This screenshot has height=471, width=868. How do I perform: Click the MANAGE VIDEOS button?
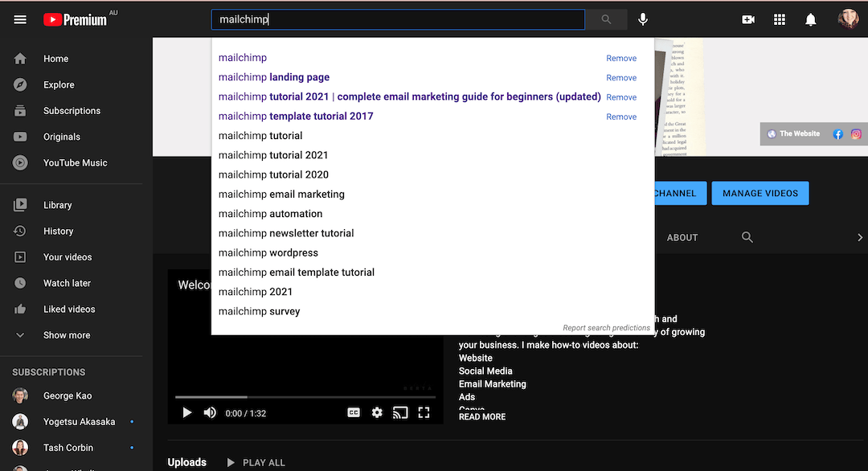[x=760, y=193]
